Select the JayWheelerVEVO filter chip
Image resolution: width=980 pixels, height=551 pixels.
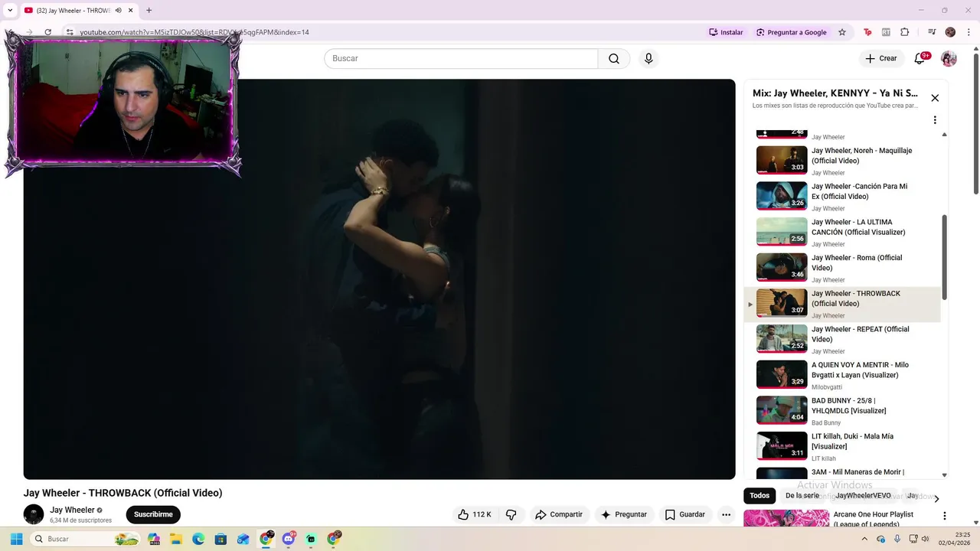pos(863,496)
